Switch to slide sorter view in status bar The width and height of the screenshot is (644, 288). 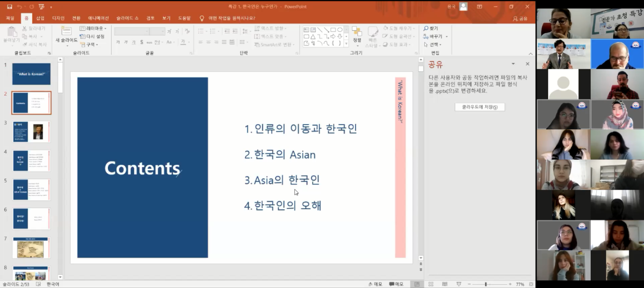click(431, 284)
